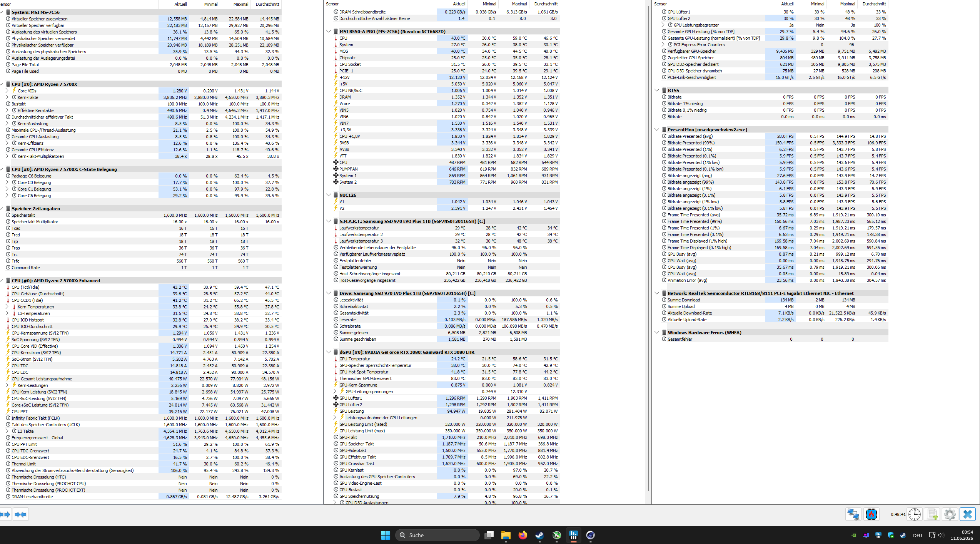Expand the PCI Express Error Counters row
The height and width of the screenshot is (544, 980).
tap(663, 45)
